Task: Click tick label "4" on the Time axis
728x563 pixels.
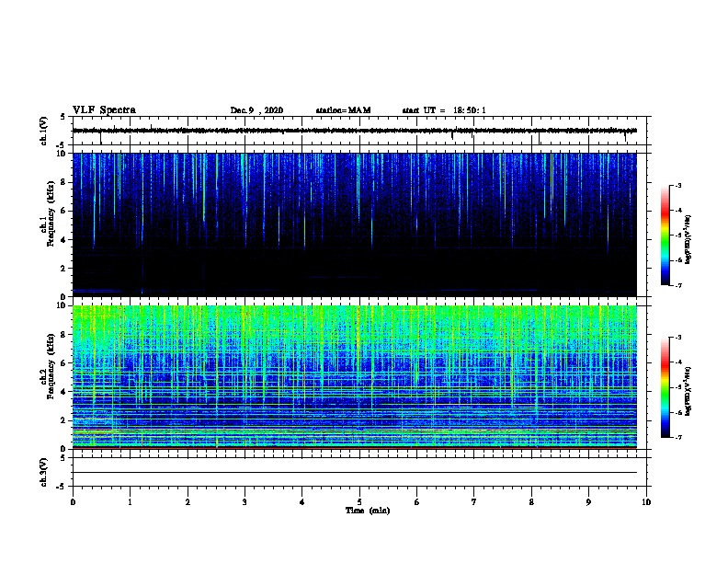Action: tap(302, 502)
